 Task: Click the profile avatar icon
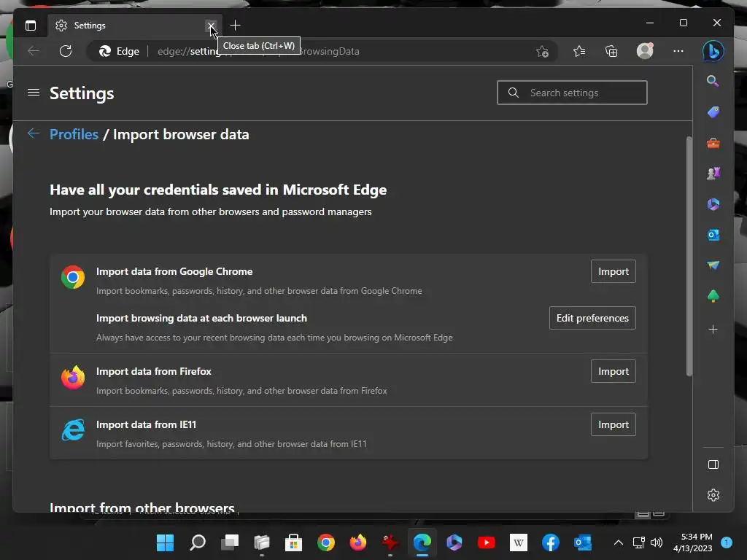pyautogui.click(x=645, y=51)
